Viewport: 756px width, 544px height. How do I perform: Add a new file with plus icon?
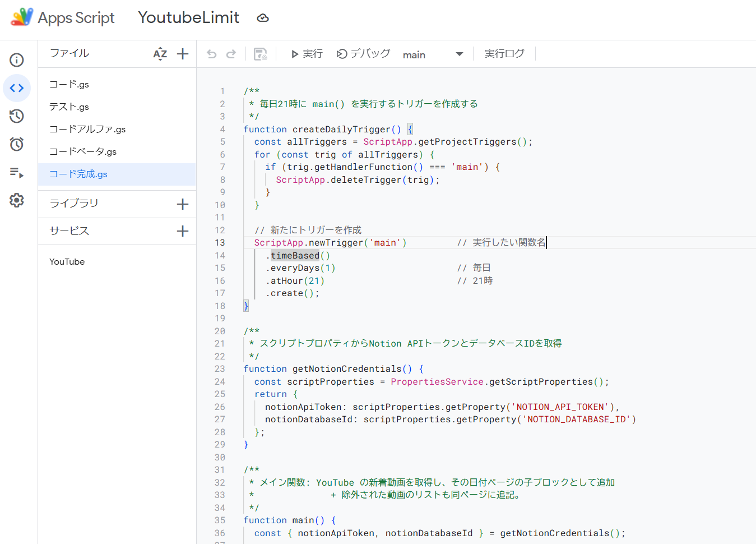pos(183,54)
